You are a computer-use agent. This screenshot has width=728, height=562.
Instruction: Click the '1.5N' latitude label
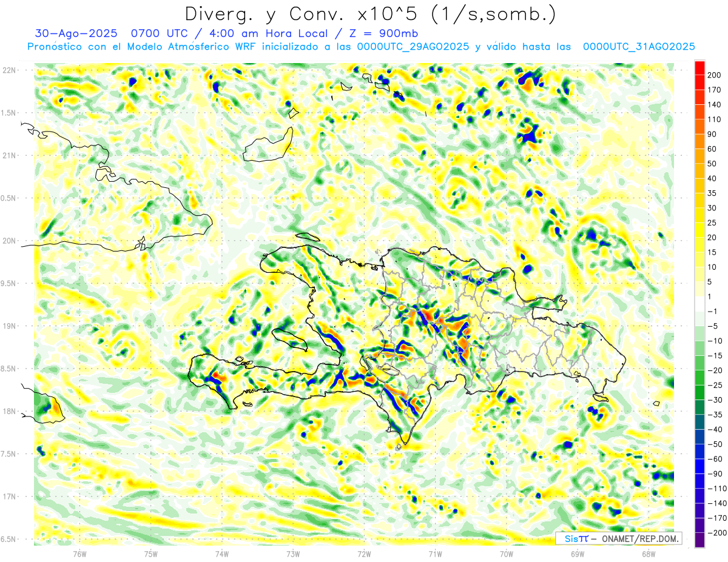pyautogui.click(x=8, y=113)
